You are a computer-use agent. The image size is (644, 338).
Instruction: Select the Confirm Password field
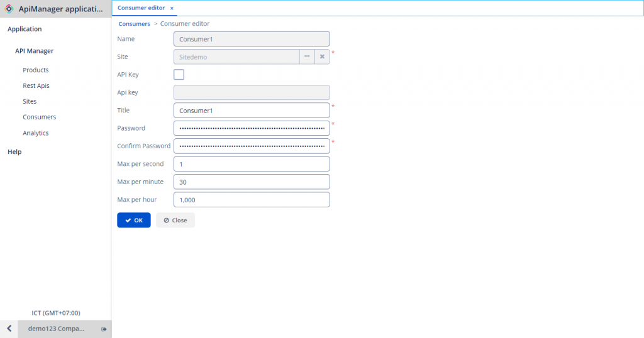coord(252,146)
